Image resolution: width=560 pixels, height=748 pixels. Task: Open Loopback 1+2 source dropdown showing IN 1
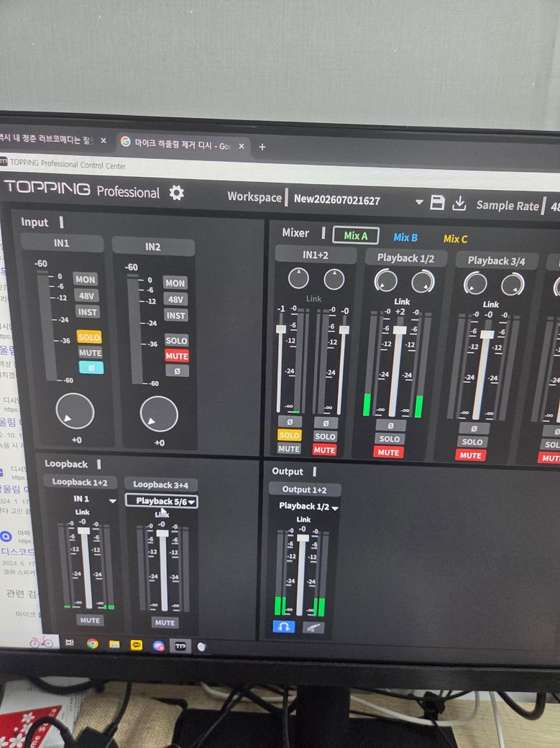(x=113, y=501)
